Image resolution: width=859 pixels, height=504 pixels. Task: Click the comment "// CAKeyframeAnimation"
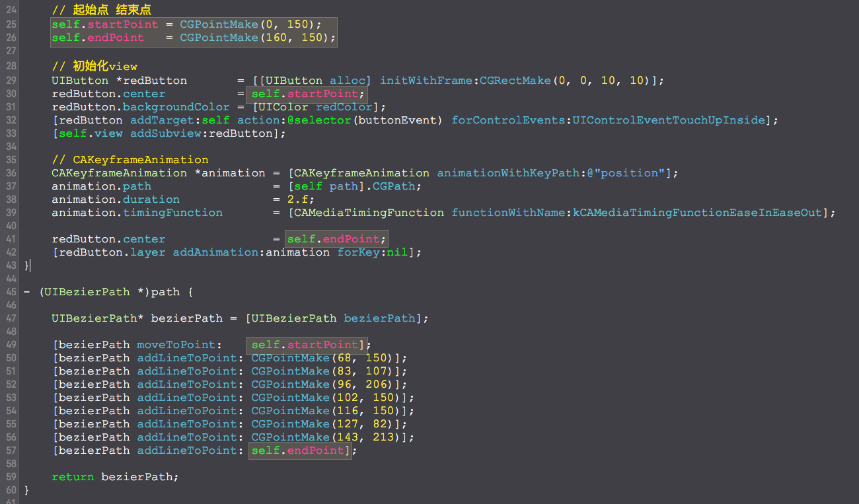pyautogui.click(x=130, y=160)
